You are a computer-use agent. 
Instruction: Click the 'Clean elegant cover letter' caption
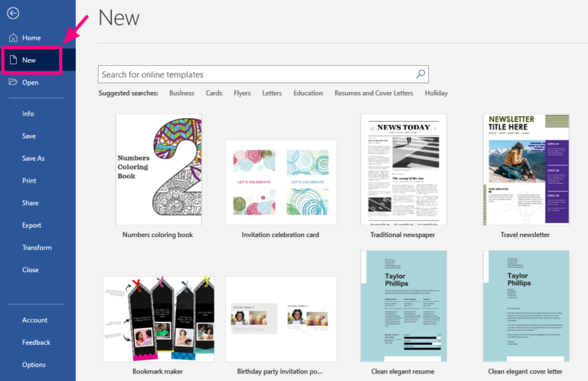click(525, 371)
